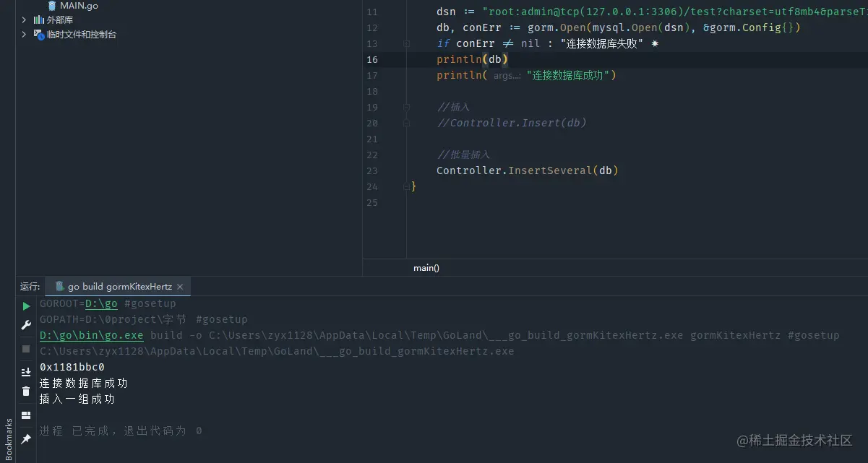Place cursor on Controller.InsertSeveral(db) call
This screenshot has width=868, height=463.
click(528, 170)
